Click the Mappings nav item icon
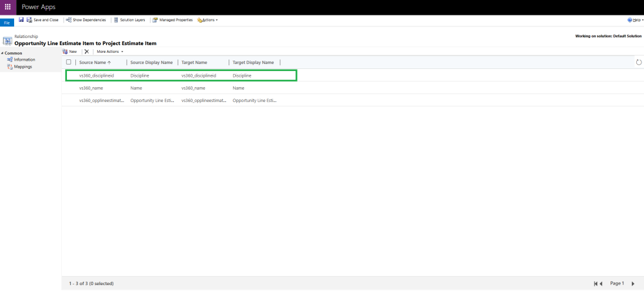The width and height of the screenshot is (644, 307). coord(10,66)
